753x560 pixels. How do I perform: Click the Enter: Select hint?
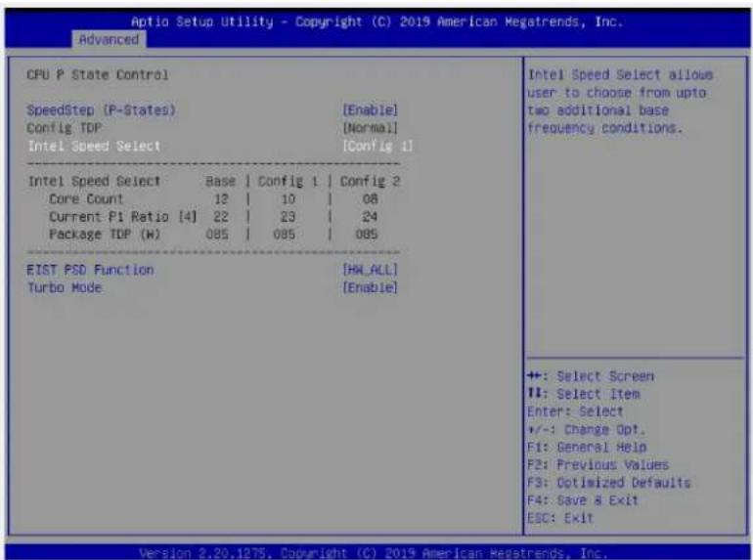575,411
